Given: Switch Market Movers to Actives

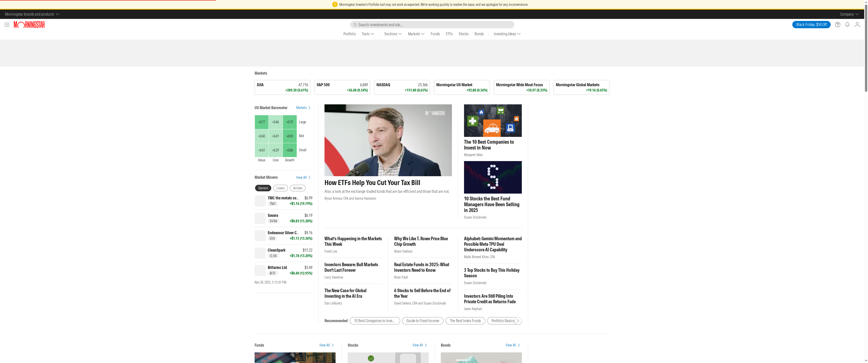Looking at the screenshot, I should (x=297, y=188).
